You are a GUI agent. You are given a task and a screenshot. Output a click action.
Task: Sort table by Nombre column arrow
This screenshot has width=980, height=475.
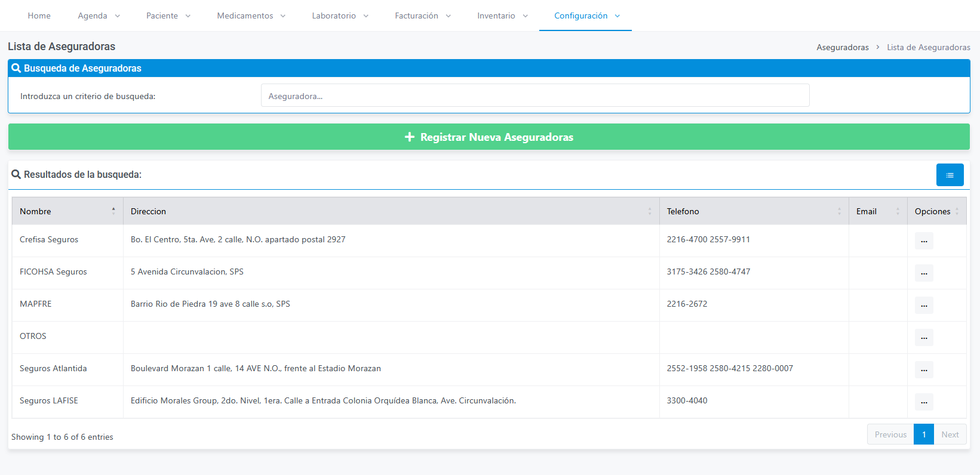click(x=113, y=211)
